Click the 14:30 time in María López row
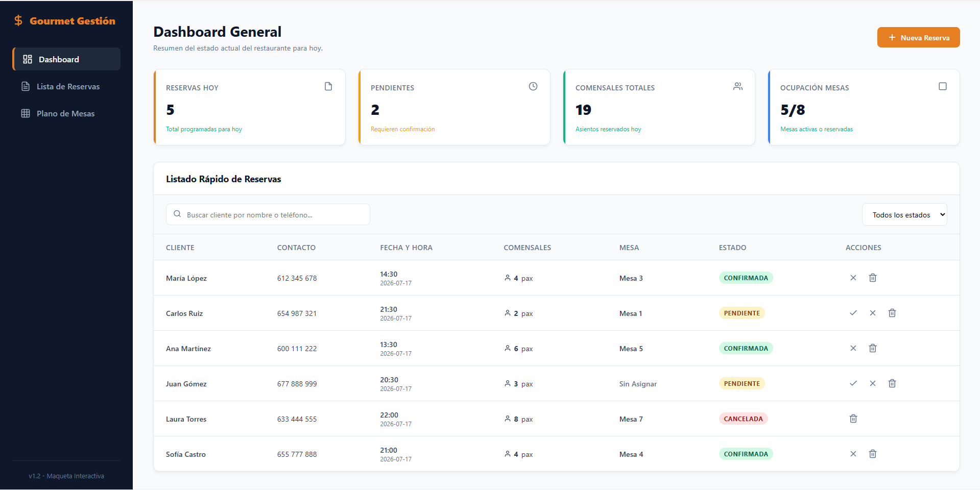Viewport: 980px width, 490px height. tap(389, 274)
